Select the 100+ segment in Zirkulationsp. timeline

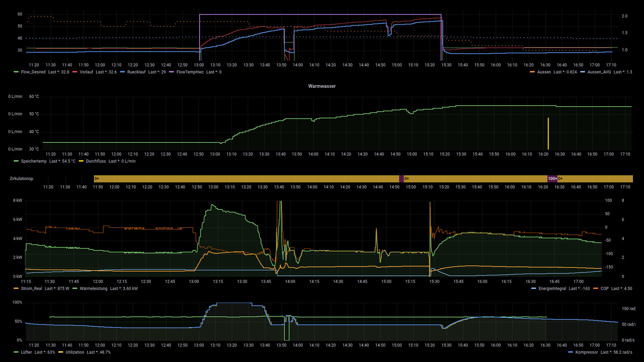[x=552, y=179]
